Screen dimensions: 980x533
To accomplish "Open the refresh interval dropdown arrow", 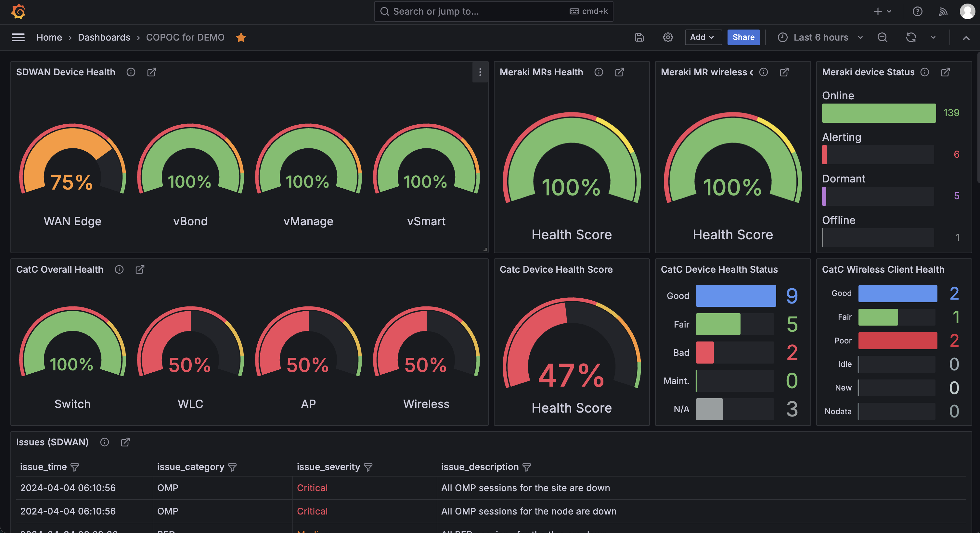I will (933, 37).
